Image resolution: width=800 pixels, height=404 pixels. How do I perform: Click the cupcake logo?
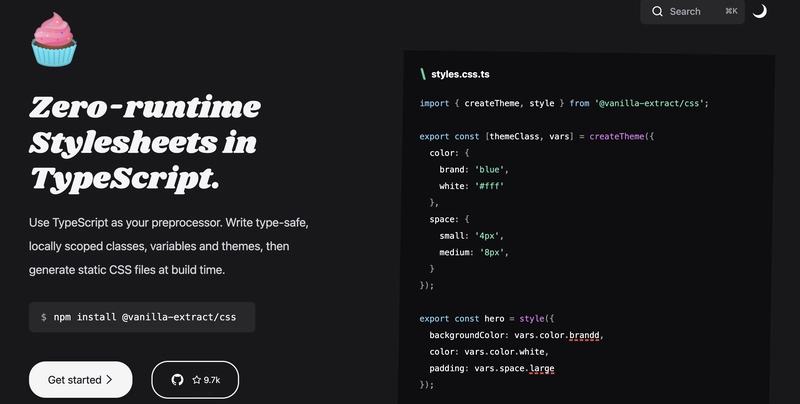[54, 39]
